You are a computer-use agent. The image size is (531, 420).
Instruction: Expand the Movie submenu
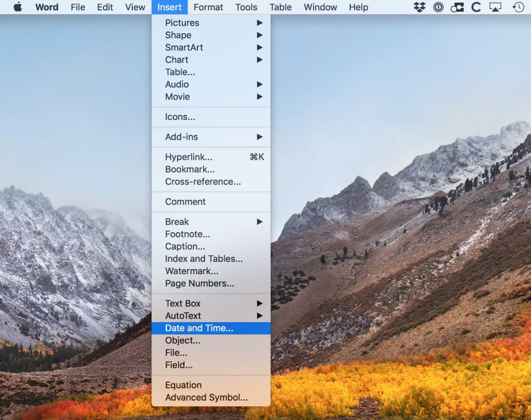click(x=211, y=97)
